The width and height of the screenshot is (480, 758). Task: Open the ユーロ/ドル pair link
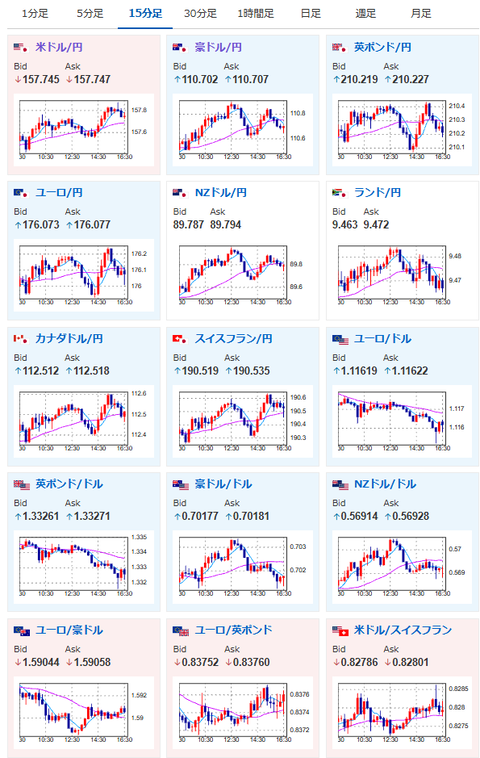tap(382, 339)
